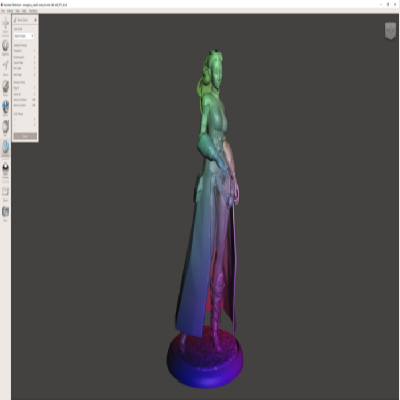
Task: Activate the Select tool
Action: (x=5, y=68)
